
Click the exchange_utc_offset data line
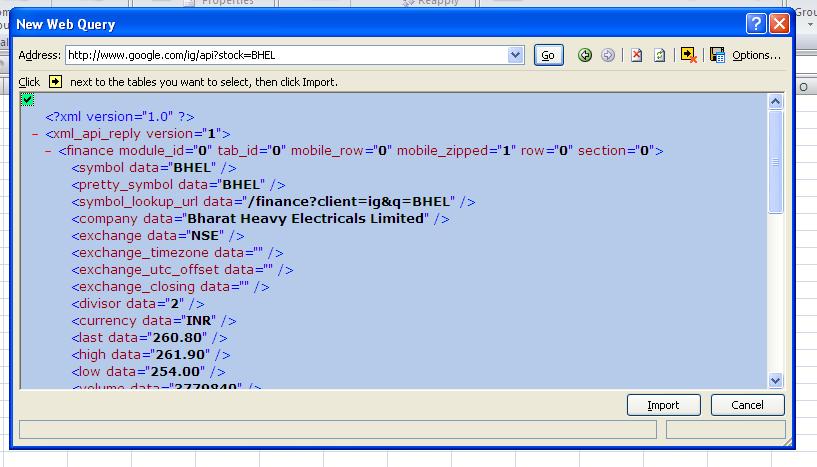182,270
